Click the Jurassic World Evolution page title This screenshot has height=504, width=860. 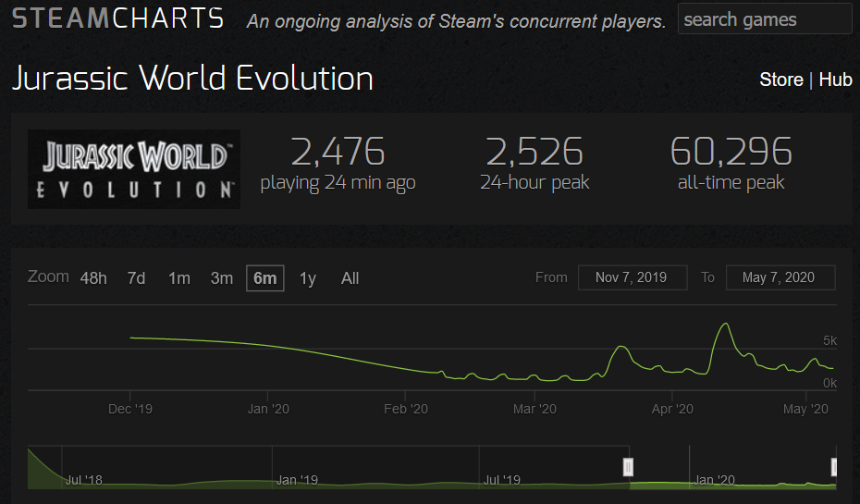[192, 78]
